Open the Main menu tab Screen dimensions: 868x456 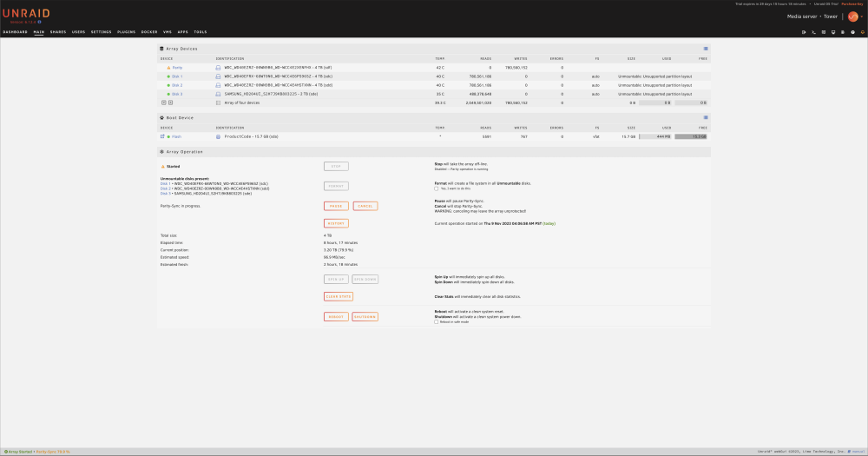pyautogui.click(x=39, y=32)
